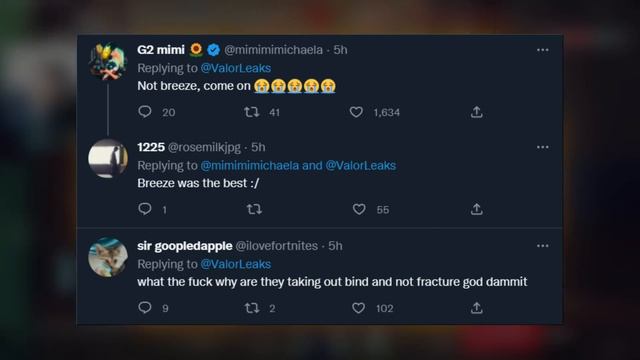640x360 pixels.
Task: Like the tweet with 1,634 likes
Action: tap(356, 112)
